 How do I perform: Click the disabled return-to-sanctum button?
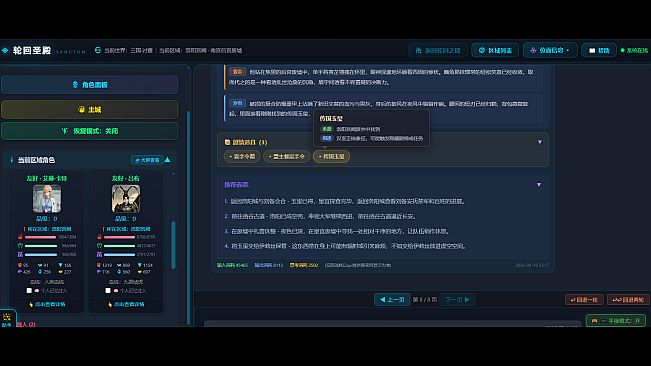click(438, 50)
